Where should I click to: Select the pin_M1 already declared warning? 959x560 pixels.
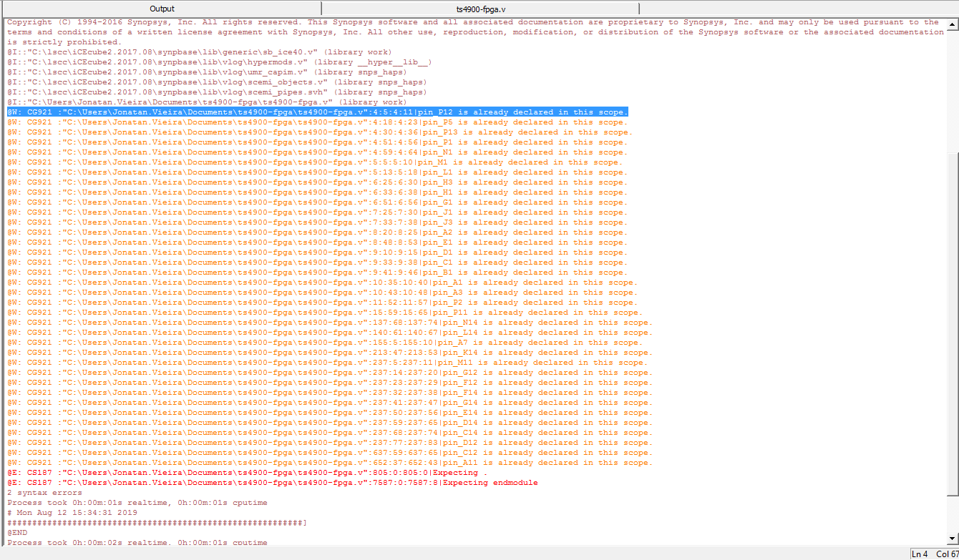click(x=315, y=162)
